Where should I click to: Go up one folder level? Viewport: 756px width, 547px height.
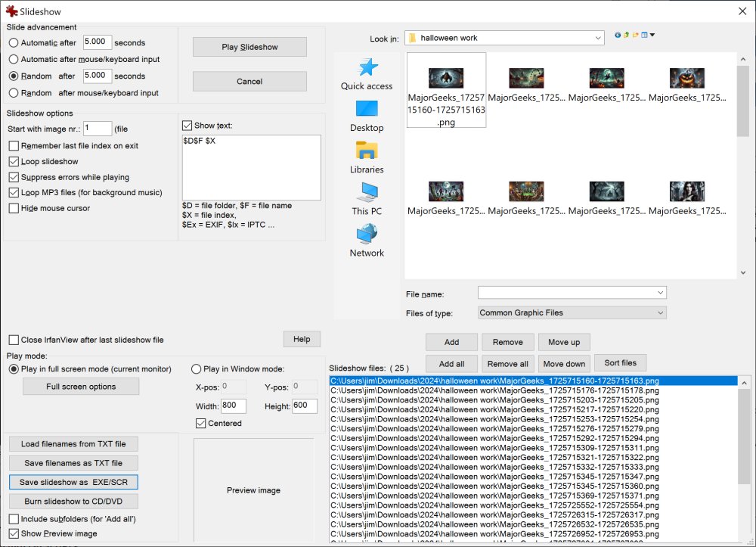click(x=626, y=35)
